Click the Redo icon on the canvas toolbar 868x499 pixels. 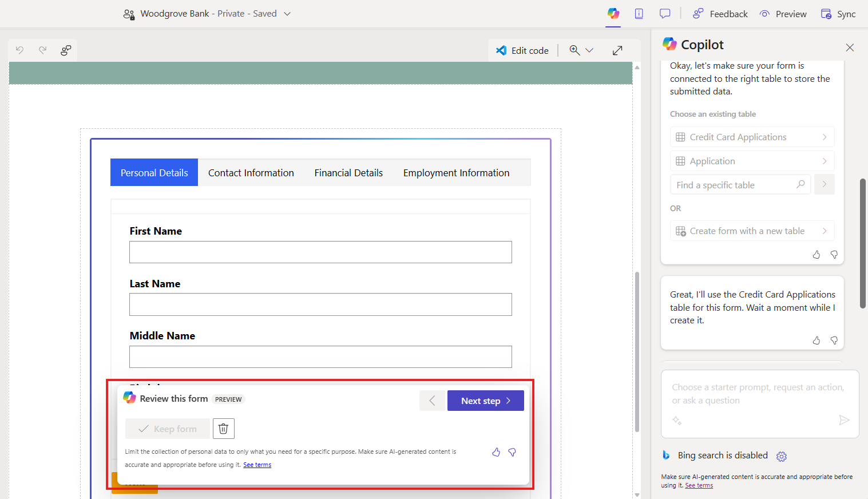43,50
